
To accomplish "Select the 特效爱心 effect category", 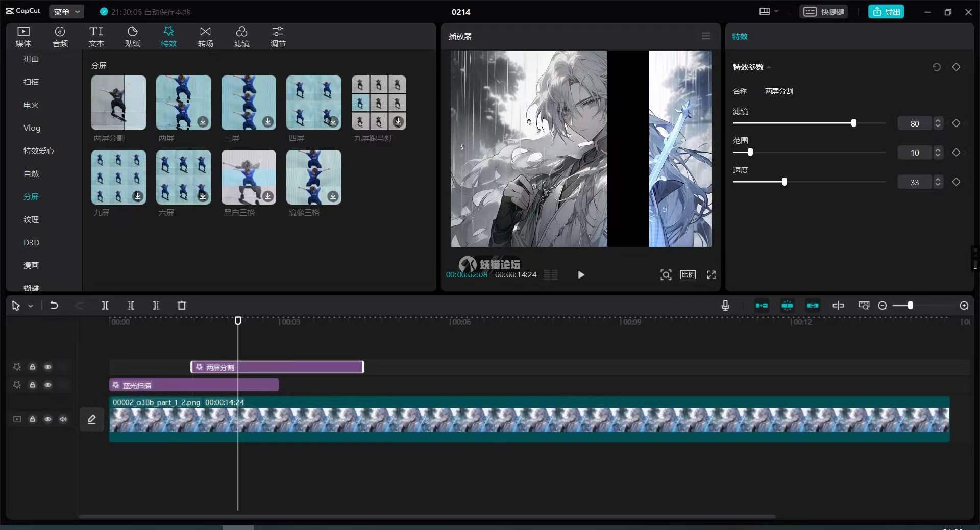I will [x=39, y=151].
